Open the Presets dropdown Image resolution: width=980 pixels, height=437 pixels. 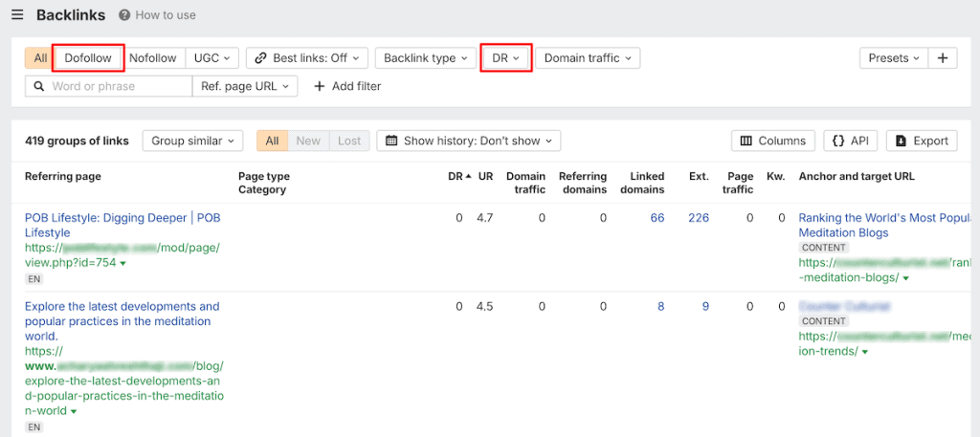click(x=894, y=58)
